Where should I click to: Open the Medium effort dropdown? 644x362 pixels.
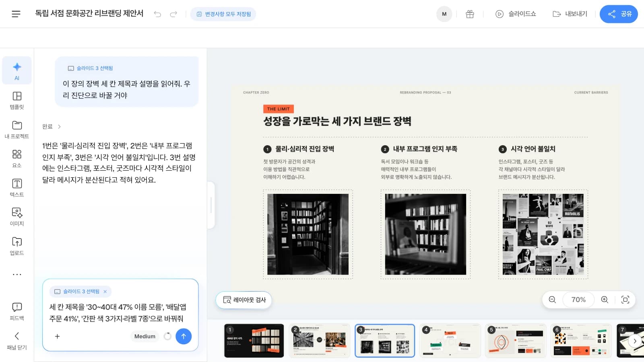pos(145,336)
